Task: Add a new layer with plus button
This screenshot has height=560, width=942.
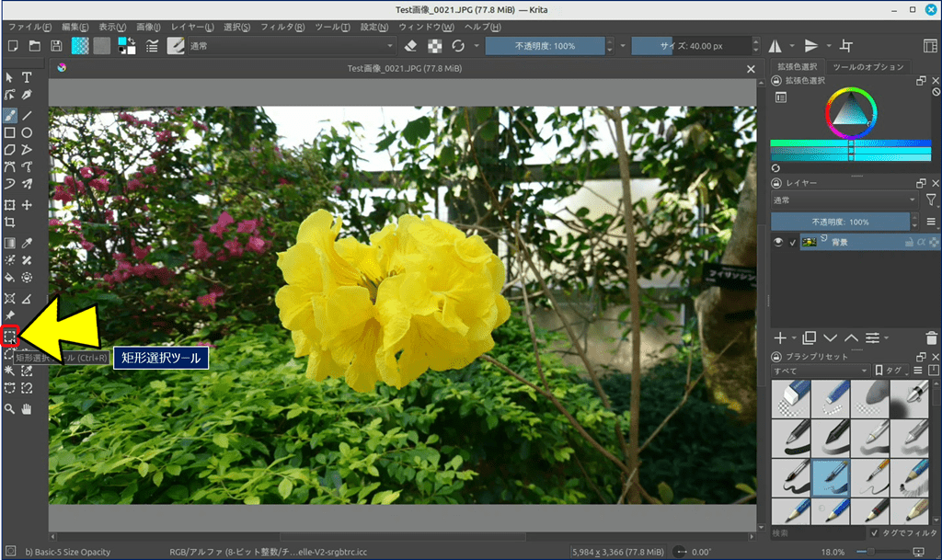Action: (x=780, y=338)
